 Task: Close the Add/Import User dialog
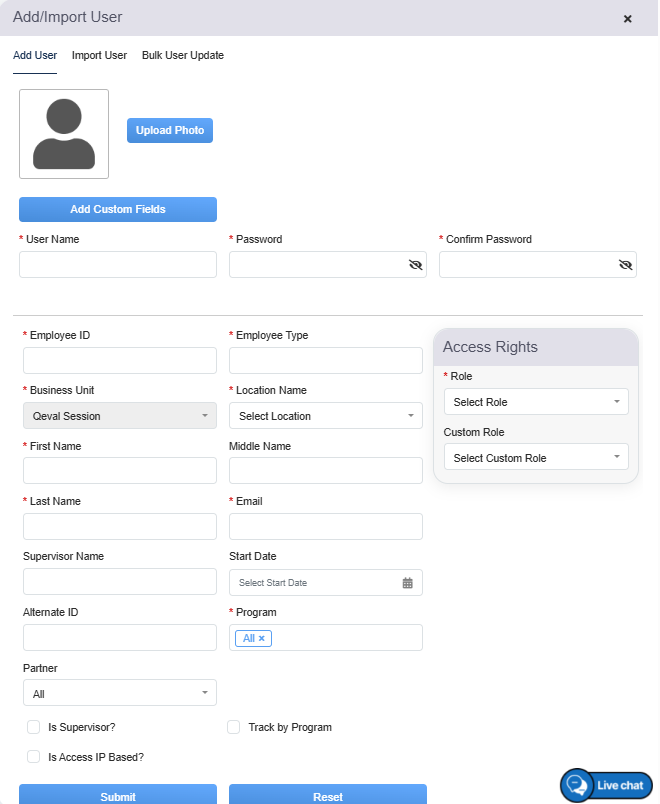(x=628, y=19)
